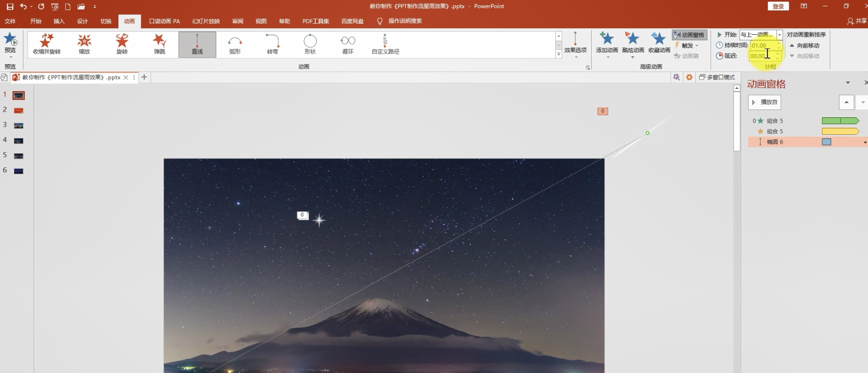Click the redo arrow icon in title bar
The height and width of the screenshot is (373, 868).
point(41,7)
